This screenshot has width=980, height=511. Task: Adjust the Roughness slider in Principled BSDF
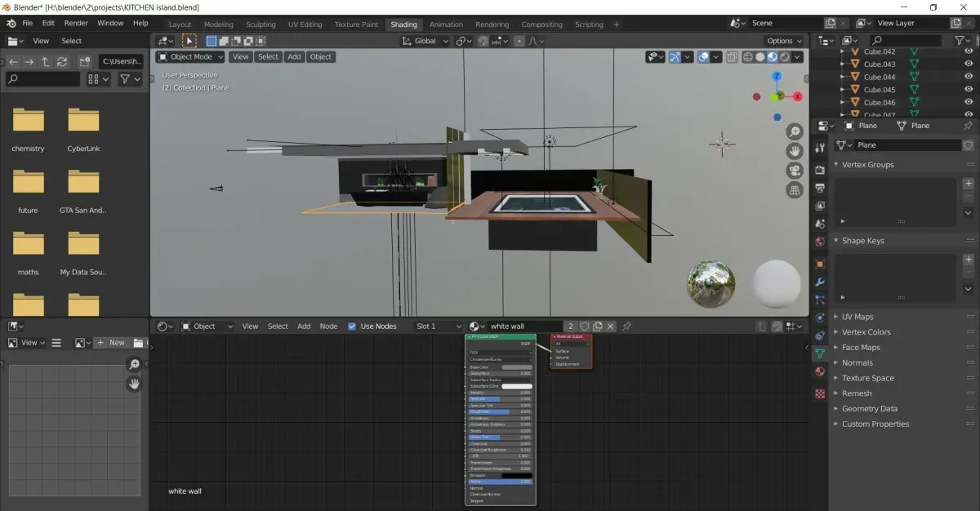pyautogui.click(x=501, y=411)
